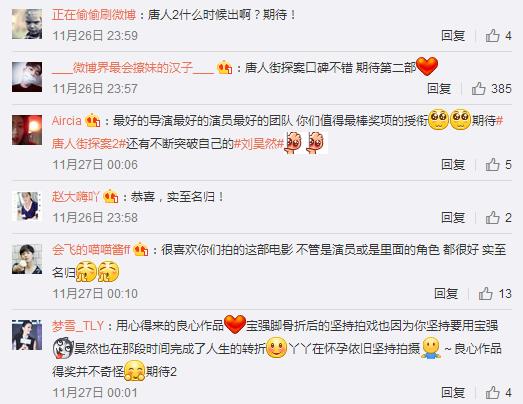
Task: Like 正在偷偷刷微博's comment
Action: pos(493,35)
